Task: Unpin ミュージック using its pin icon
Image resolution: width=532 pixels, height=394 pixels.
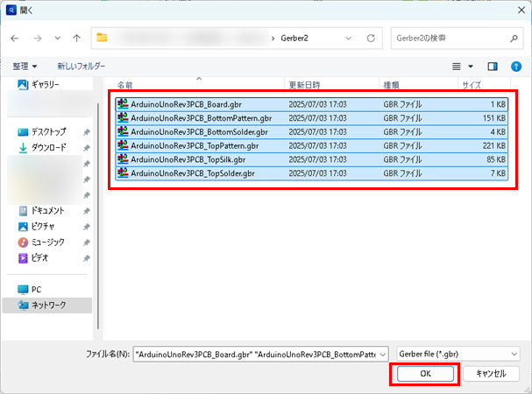Action: [x=87, y=243]
